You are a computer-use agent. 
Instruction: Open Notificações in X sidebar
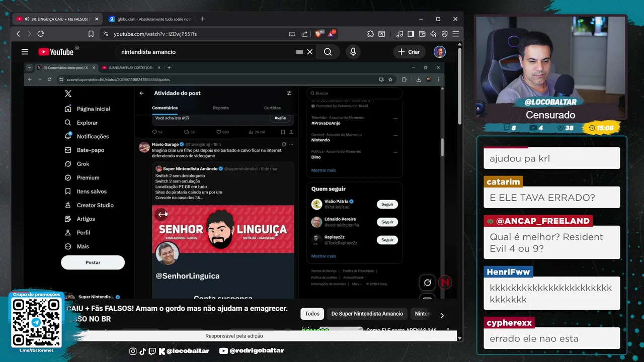point(87,136)
